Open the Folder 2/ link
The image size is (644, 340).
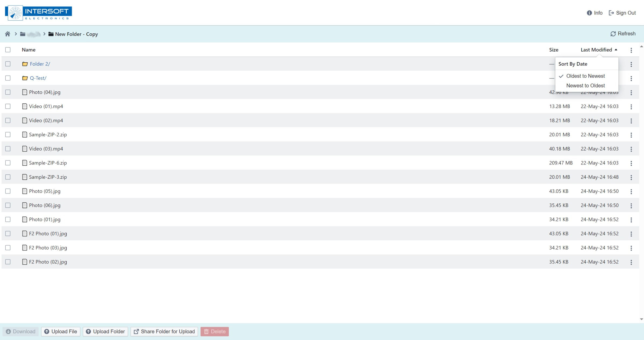tap(40, 64)
